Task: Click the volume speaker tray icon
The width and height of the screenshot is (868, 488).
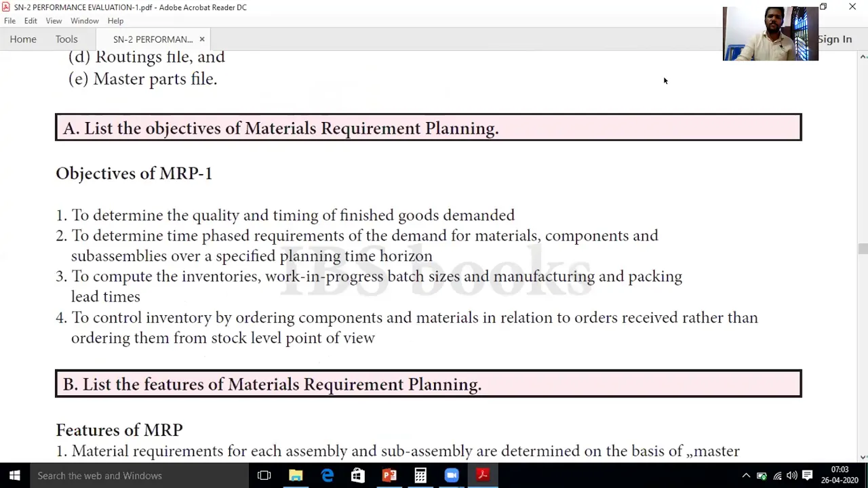Action: [791, 476]
